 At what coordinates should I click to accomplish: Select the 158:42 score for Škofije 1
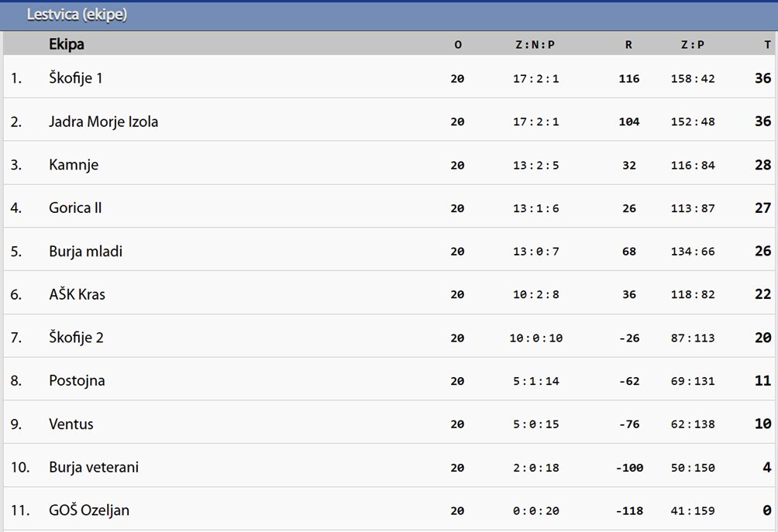[x=693, y=78]
